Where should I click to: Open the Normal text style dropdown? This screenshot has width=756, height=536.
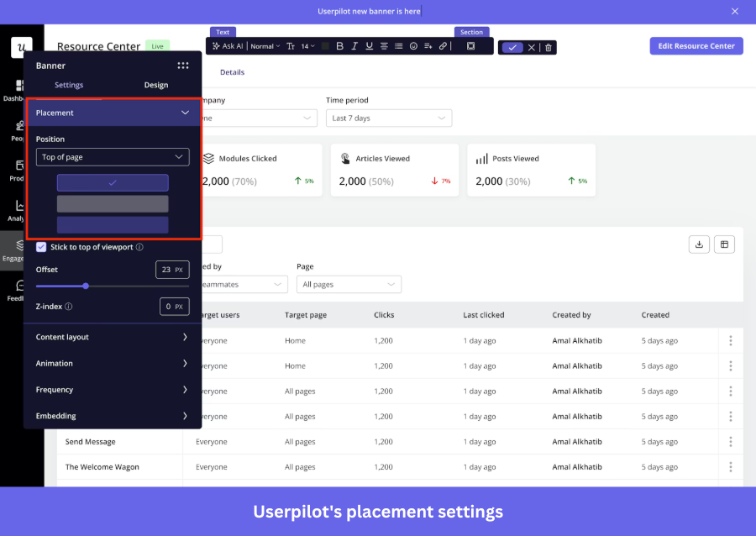(265, 46)
